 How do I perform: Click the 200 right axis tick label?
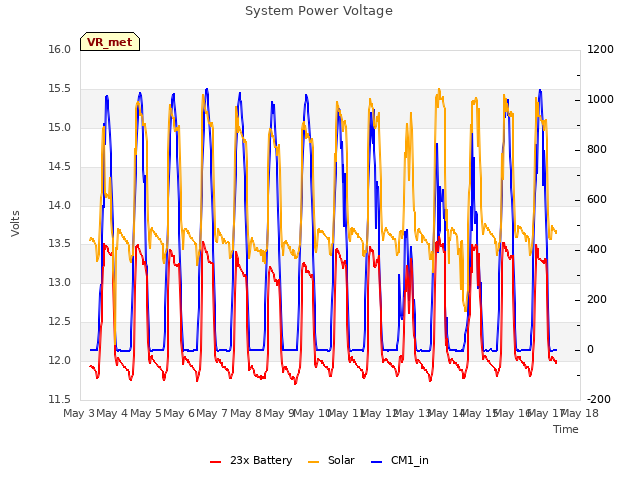pos(597,300)
